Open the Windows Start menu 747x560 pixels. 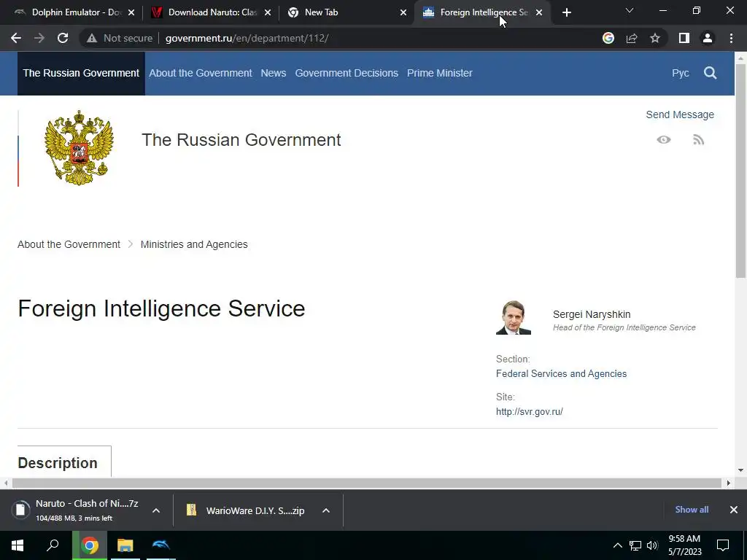[x=18, y=545]
